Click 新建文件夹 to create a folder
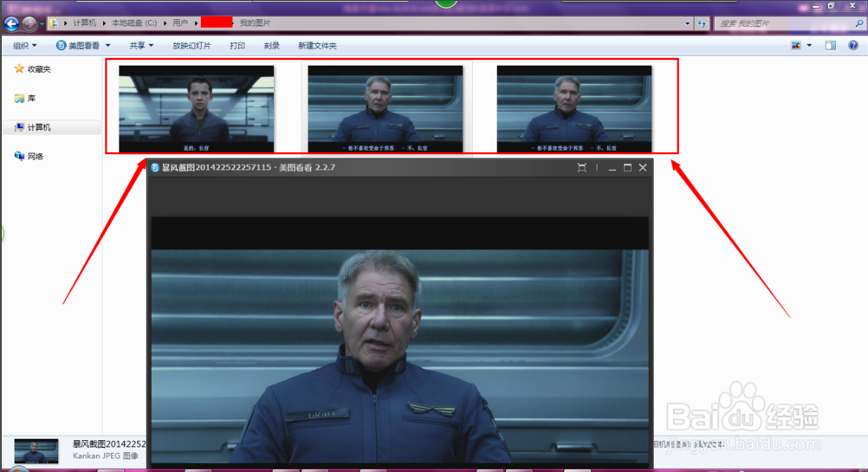Screen dimensions: 868x472 point(317,45)
